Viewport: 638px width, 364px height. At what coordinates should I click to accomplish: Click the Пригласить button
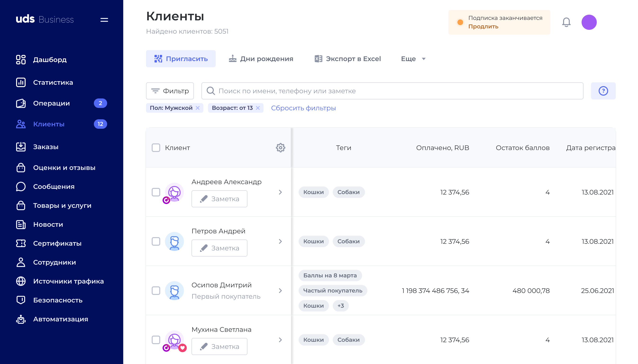pyautogui.click(x=181, y=59)
